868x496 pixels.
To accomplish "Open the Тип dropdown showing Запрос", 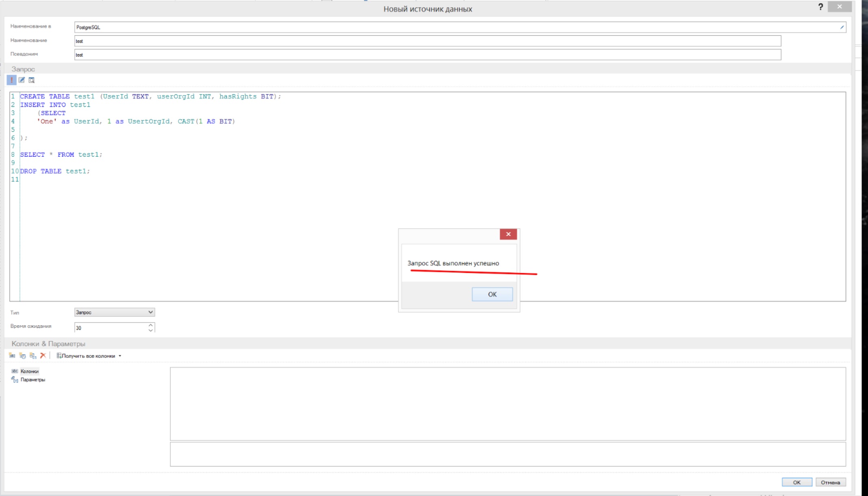I will (x=114, y=312).
